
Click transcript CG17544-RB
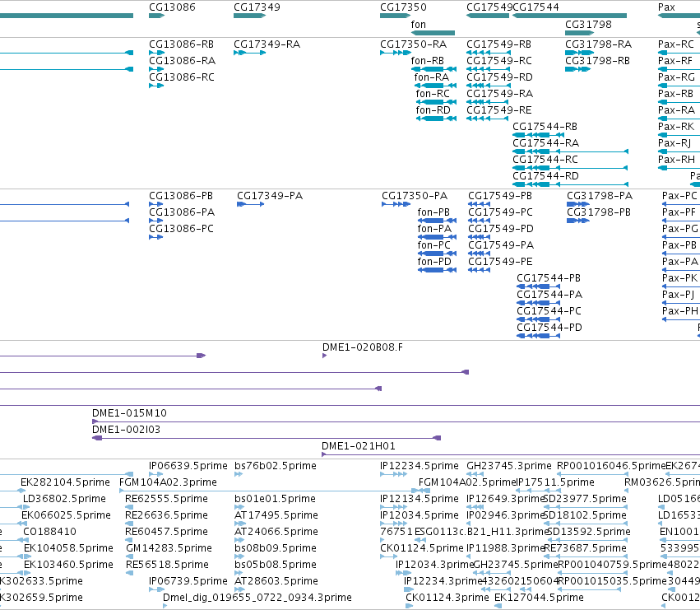545,127
